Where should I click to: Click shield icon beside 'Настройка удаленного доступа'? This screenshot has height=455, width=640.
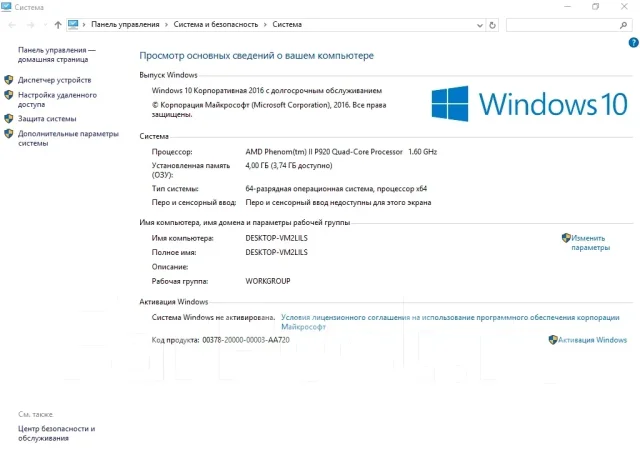click(x=9, y=95)
